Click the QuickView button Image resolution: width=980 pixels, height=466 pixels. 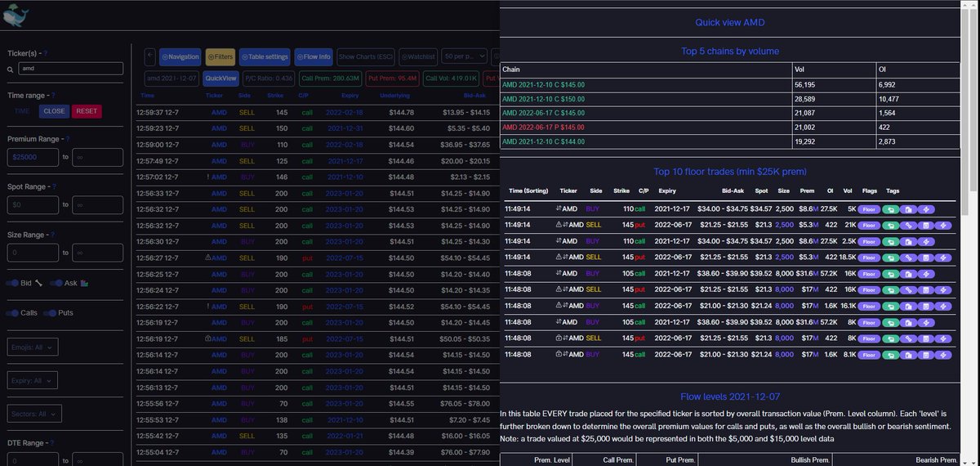coord(220,78)
